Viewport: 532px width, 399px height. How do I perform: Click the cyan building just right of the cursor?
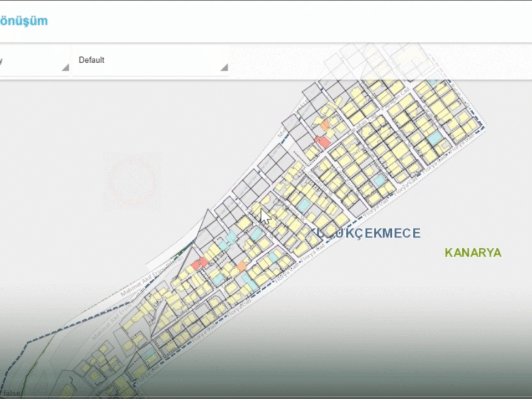pyautogui.click(x=303, y=205)
